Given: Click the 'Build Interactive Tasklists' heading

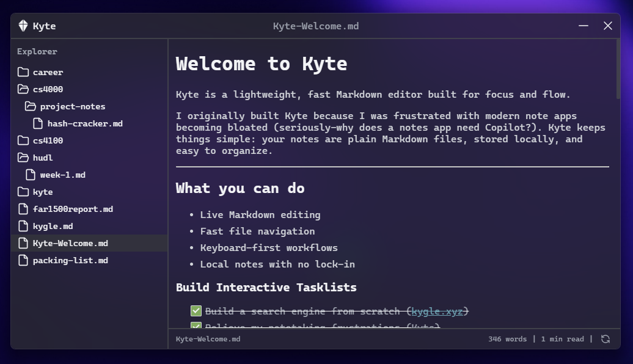Looking at the screenshot, I should click(266, 287).
